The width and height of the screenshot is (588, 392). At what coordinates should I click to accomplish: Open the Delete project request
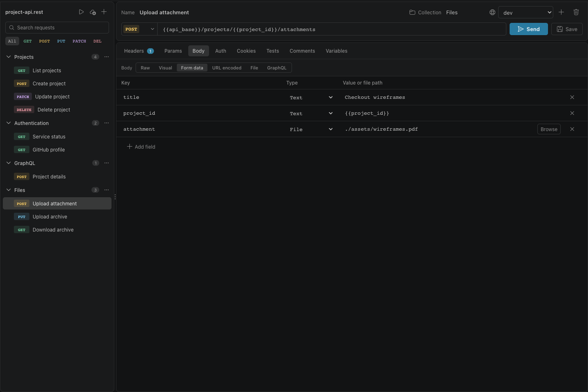[57, 109]
